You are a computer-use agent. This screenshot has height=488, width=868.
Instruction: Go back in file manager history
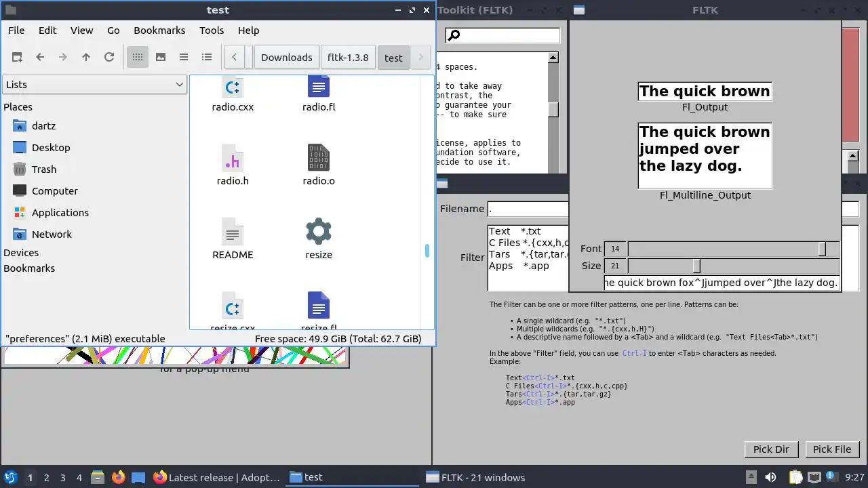(40, 58)
